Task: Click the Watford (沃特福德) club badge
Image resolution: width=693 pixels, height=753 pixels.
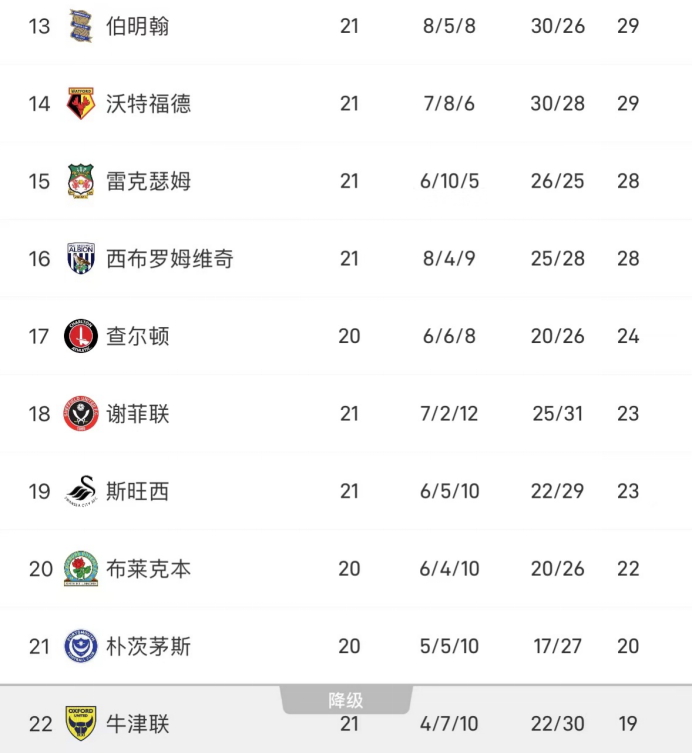Action: pyautogui.click(x=80, y=103)
